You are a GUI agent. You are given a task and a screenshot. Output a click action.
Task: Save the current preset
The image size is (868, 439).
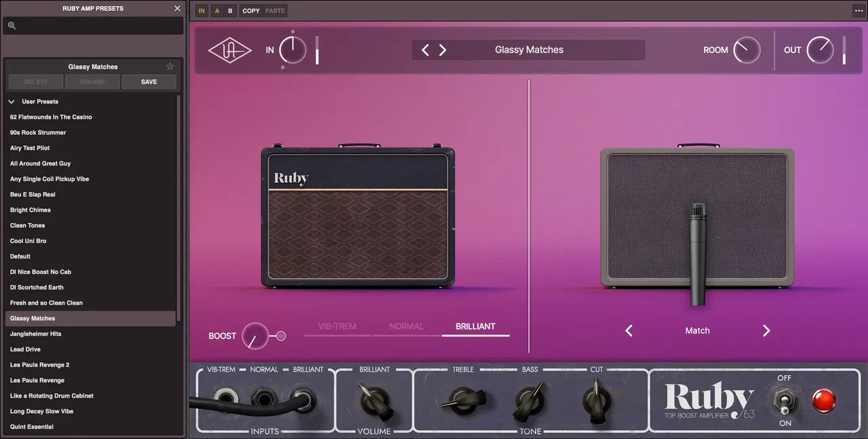pos(149,81)
